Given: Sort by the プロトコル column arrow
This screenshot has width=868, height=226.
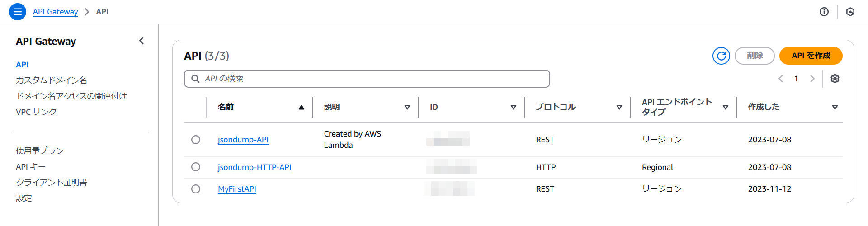Looking at the screenshot, I should 619,108.
